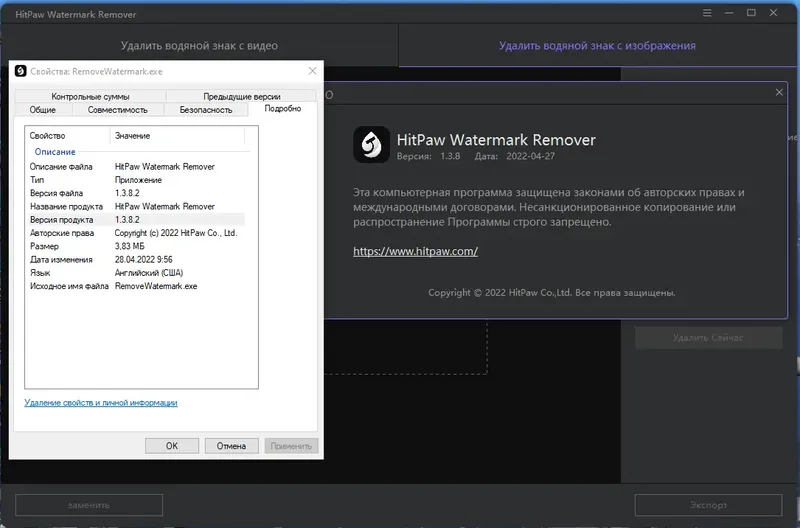Close the About HitPaw dialog
This screenshot has width=800, height=528.
point(779,92)
